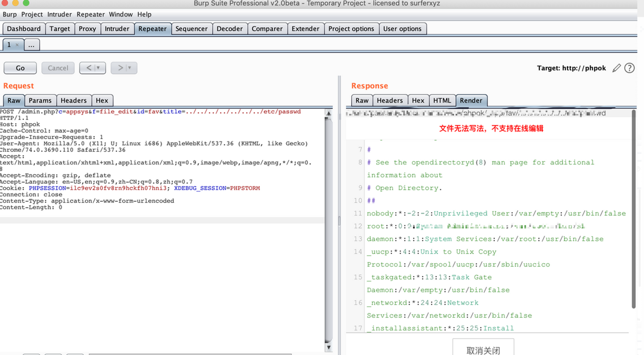Select the Request Headers tab
This screenshot has width=644, height=355.
(x=74, y=100)
